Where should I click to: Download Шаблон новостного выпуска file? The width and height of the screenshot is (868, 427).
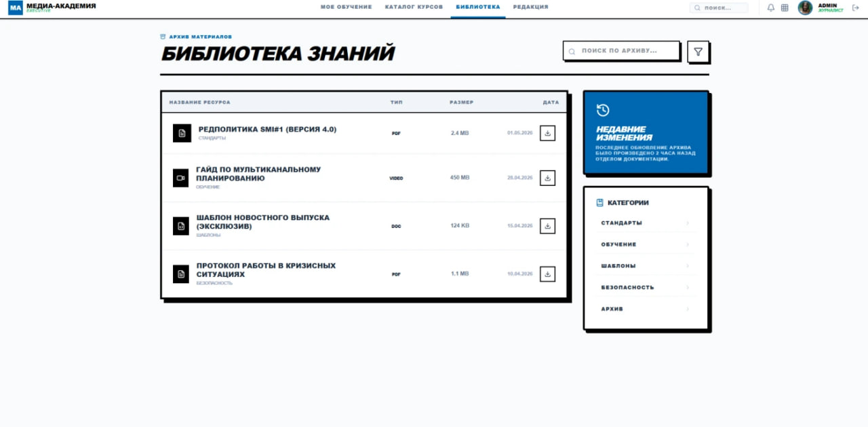tap(547, 226)
